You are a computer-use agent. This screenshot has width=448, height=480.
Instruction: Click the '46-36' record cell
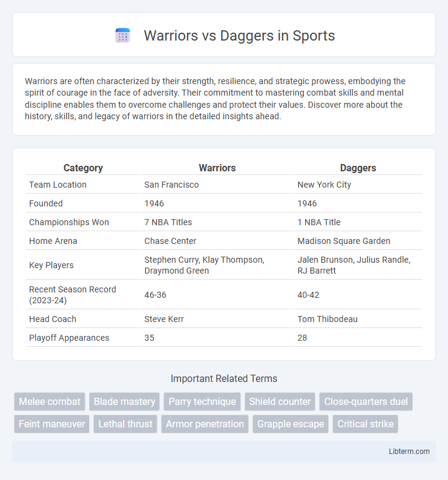217,295
